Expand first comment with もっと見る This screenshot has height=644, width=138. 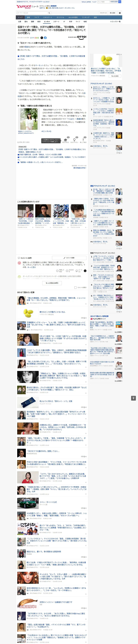coord(32,267)
